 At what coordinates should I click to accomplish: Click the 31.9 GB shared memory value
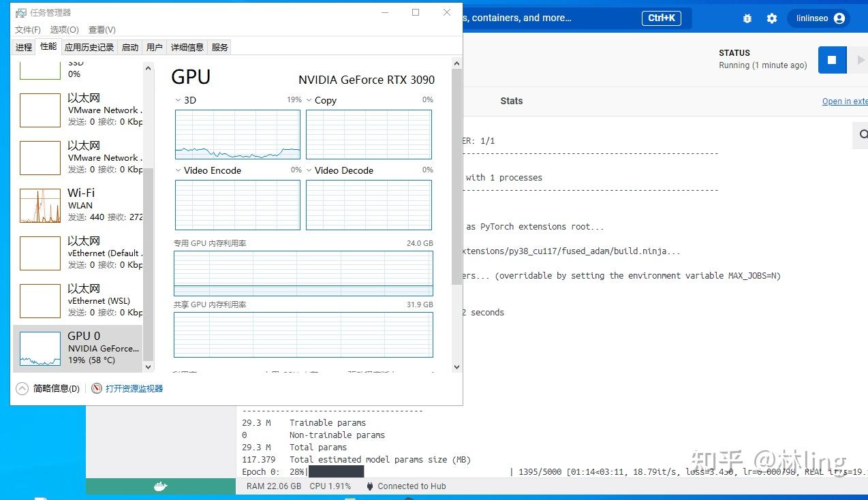(420, 304)
